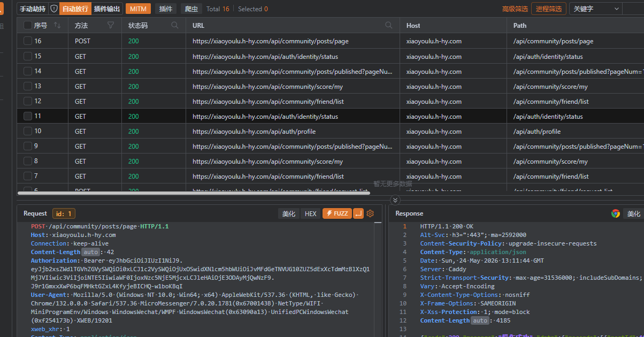The image size is (644, 337).
Task: Click 美化 in the Response panel
Action: point(634,213)
